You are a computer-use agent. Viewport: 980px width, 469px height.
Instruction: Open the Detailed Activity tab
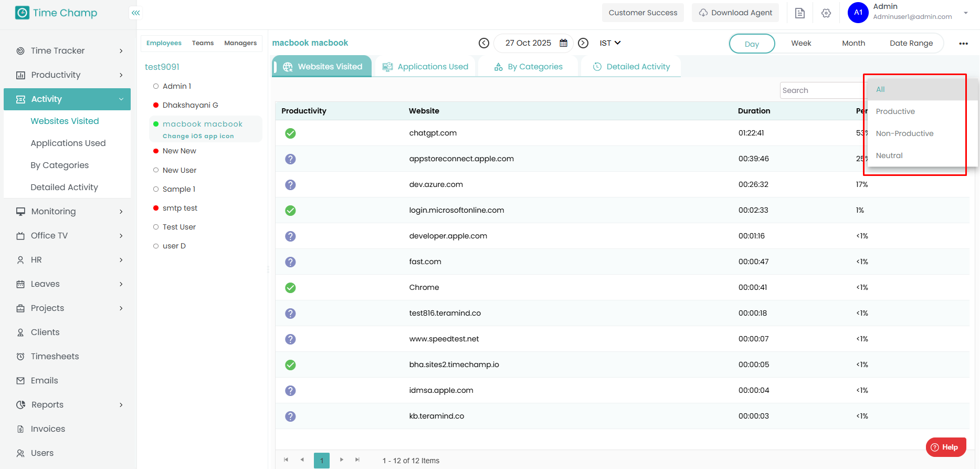[631, 67]
